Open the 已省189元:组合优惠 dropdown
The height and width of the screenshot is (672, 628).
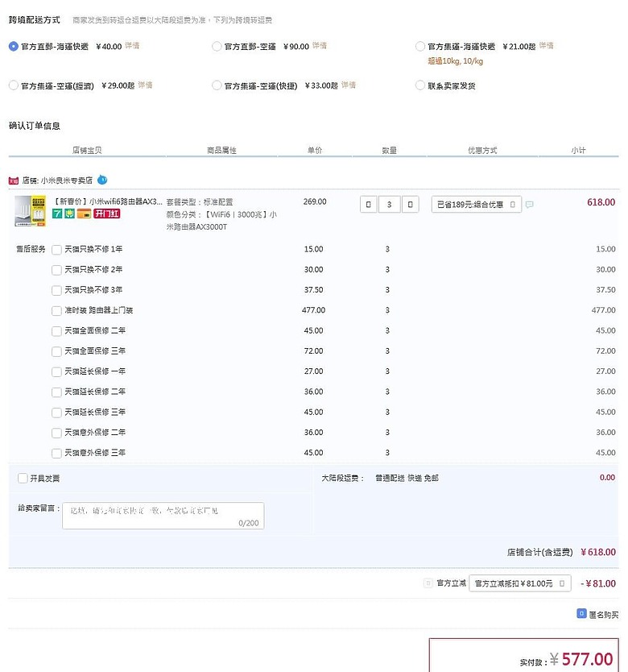point(477,205)
